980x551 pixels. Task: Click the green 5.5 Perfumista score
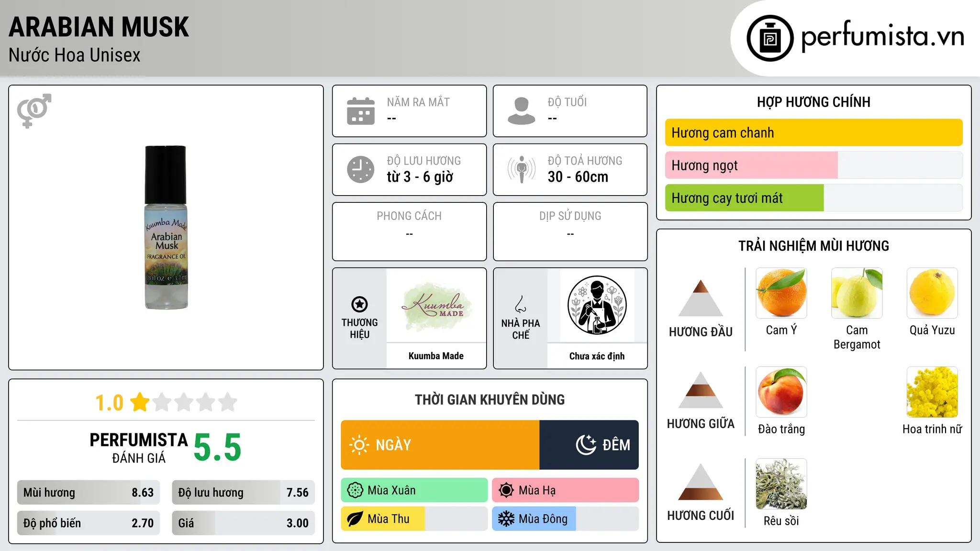218,447
